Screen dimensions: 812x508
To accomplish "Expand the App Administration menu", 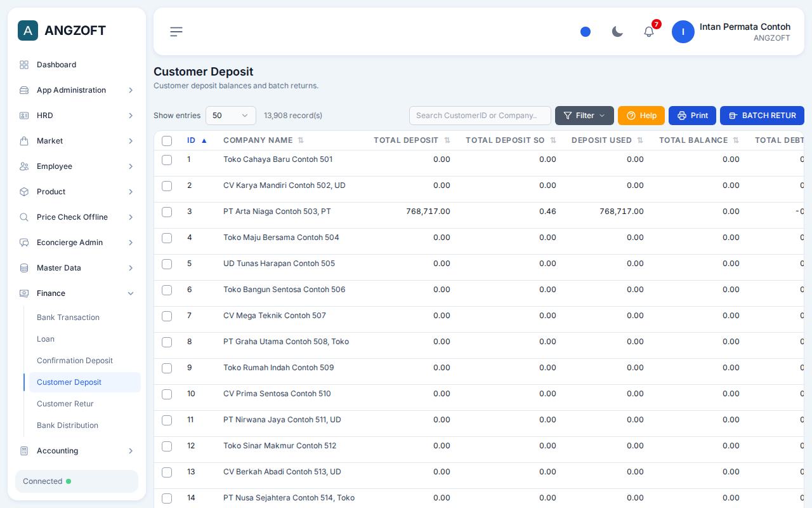I will tap(77, 90).
